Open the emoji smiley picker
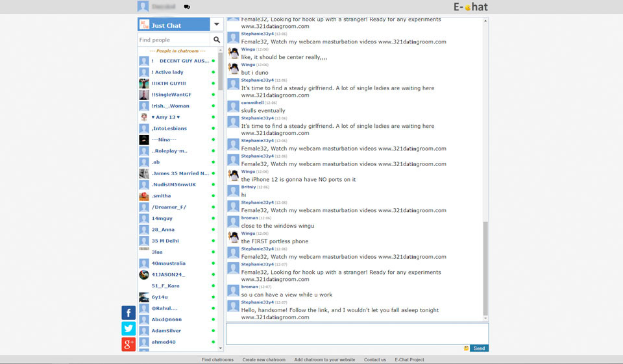The width and height of the screenshot is (623, 364). [466, 348]
